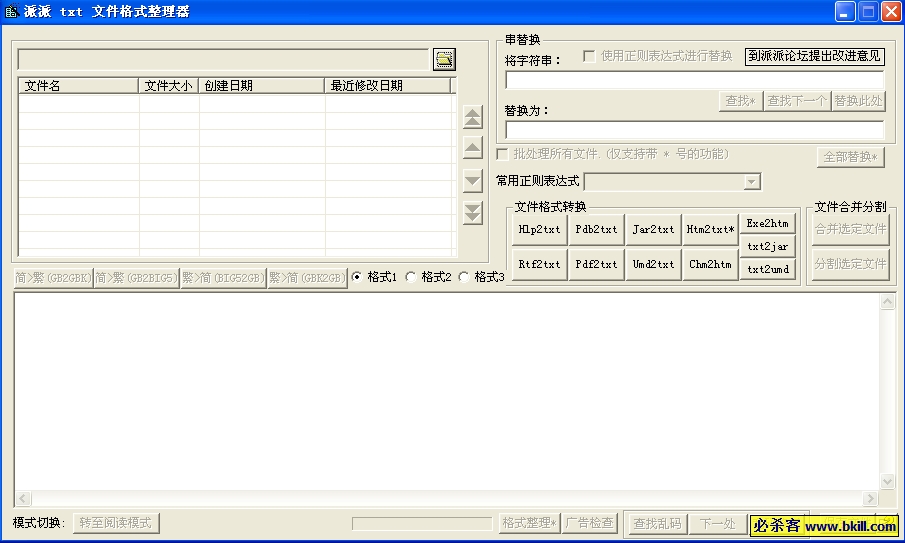Viewport: 905px width, 543px height.
Task: Click inside the large text editing area
Action: (x=447, y=391)
